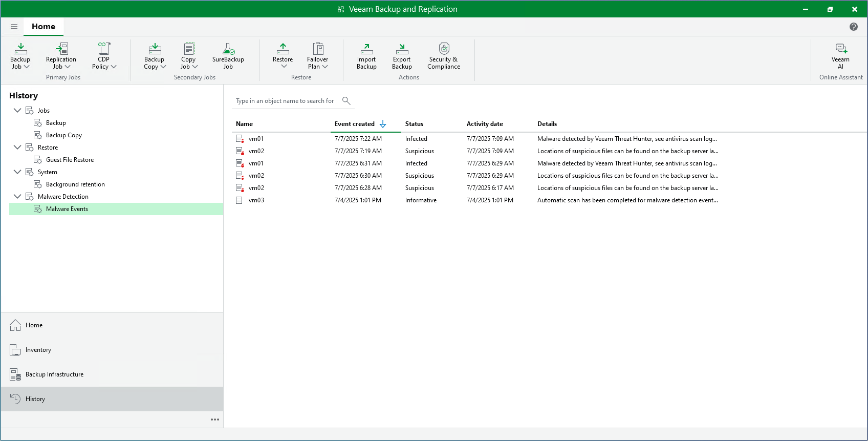
Task: Open Security & Compliance tool
Action: coord(444,49)
